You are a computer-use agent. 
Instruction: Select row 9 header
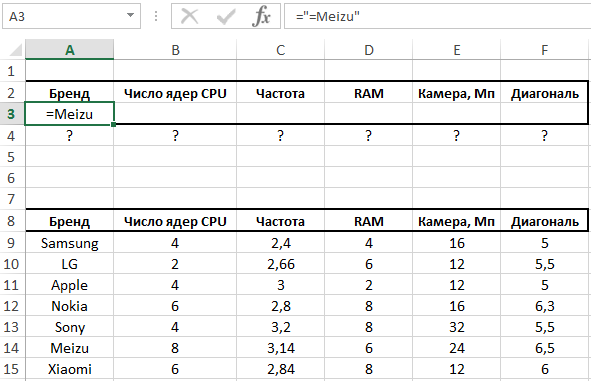pos(11,243)
